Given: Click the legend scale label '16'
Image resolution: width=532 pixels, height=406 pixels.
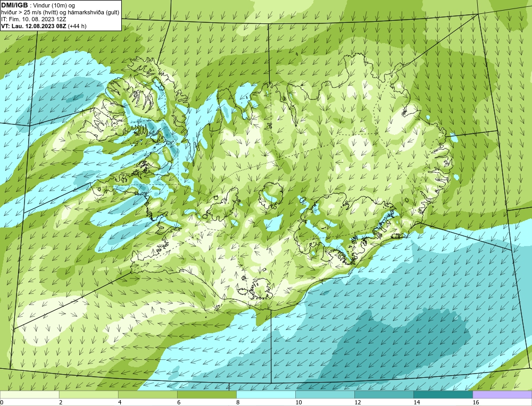Looking at the screenshot, I should pos(475,402).
